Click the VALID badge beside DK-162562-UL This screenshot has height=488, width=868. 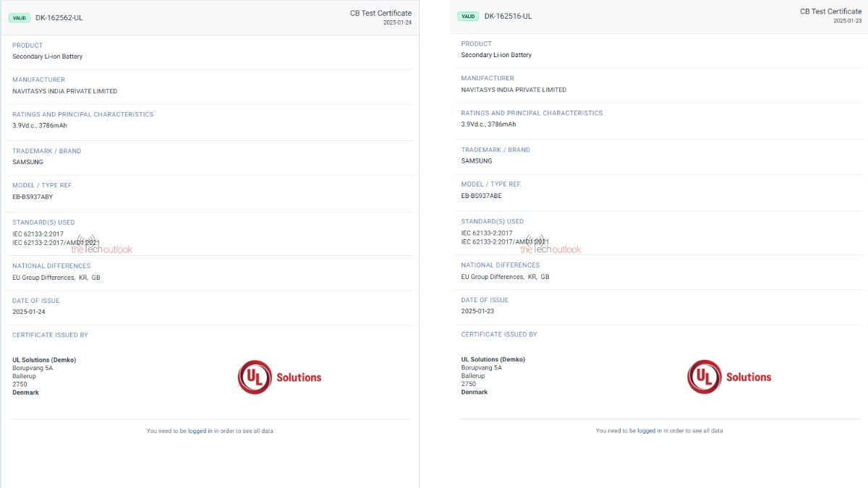(20, 17)
